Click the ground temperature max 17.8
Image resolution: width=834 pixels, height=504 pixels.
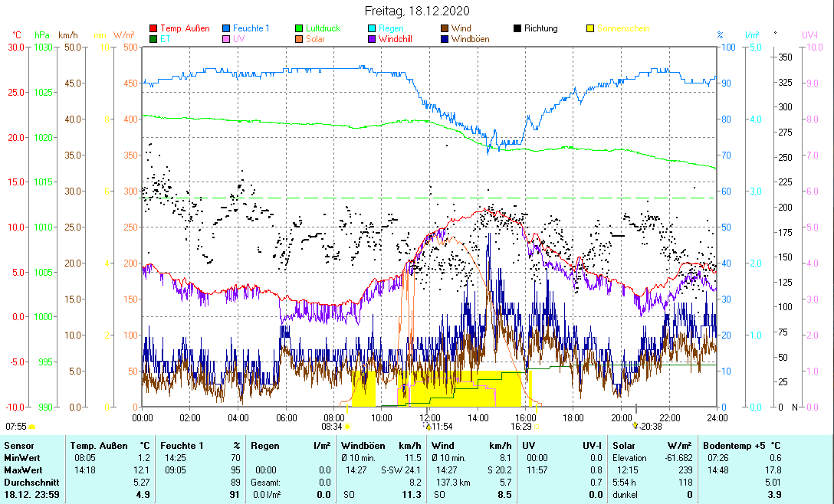[774, 470]
